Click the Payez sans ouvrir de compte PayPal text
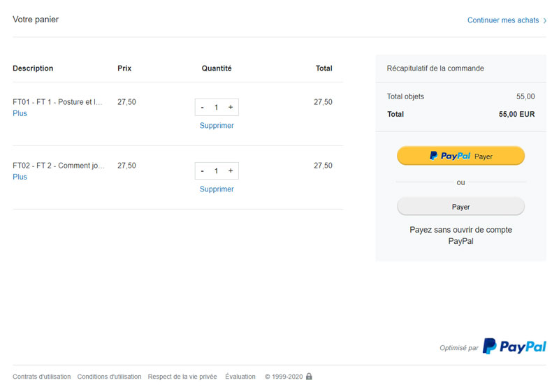Viewport: 559px width, 392px height. (x=460, y=235)
